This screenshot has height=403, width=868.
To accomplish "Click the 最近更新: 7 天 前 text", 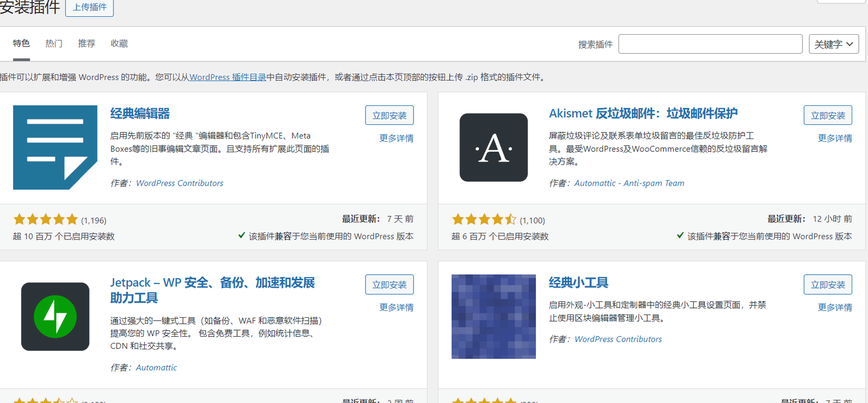I will click(x=378, y=219).
